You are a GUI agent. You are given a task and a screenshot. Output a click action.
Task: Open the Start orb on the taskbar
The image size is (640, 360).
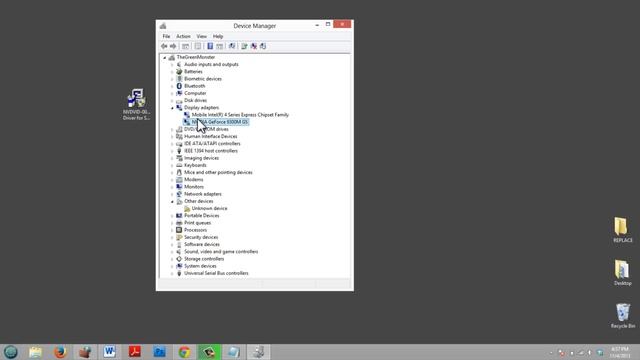(11, 352)
